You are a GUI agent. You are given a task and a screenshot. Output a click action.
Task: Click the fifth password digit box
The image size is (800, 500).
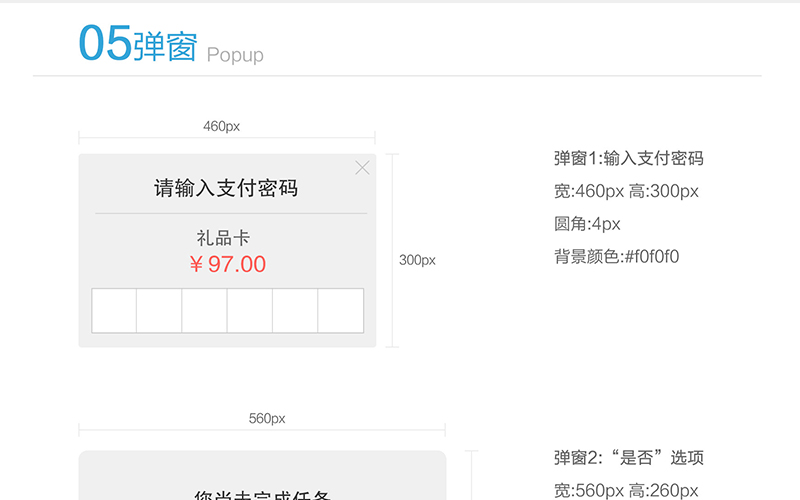tap(295, 310)
